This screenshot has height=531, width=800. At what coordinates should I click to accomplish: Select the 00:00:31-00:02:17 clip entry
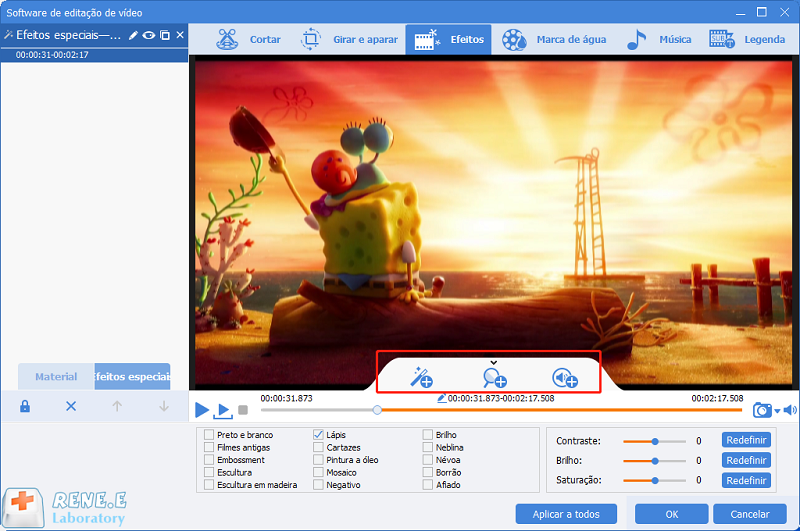tap(94, 55)
